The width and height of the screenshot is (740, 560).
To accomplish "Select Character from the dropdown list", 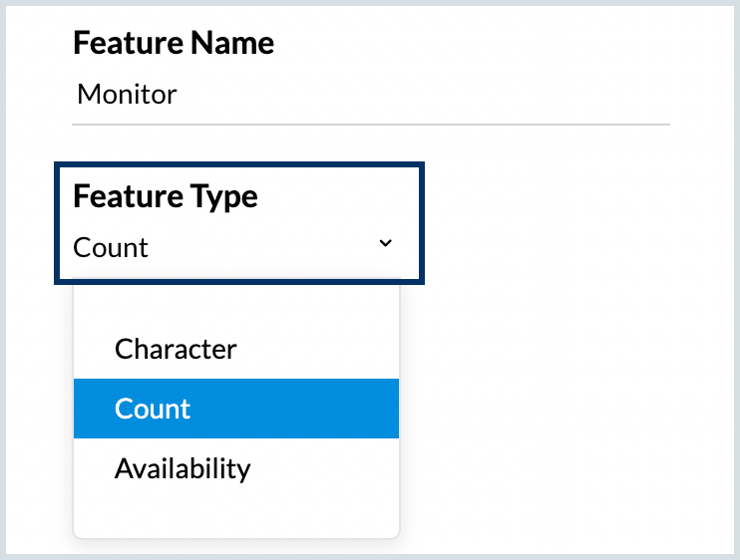I will tap(176, 350).
